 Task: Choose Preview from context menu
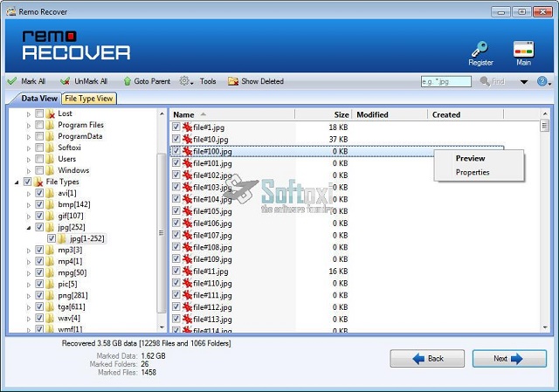coord(470,158)
